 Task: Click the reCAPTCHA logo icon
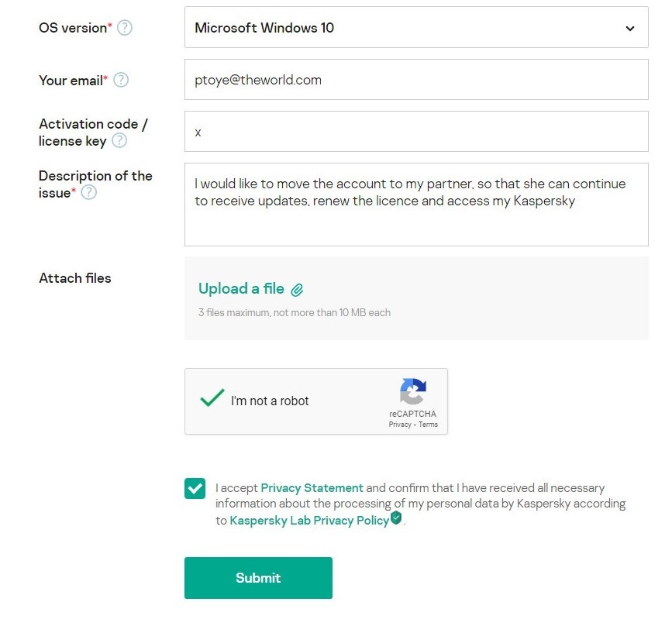coord(413,392)
